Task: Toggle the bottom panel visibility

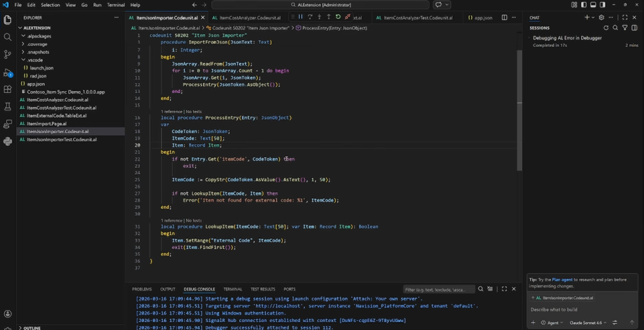Action: (x=593, y=5)
